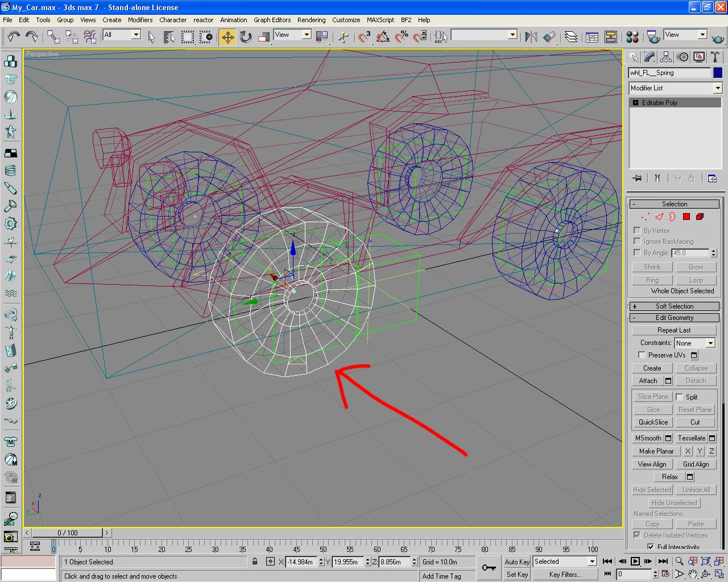728x582 pixels.
Task: Enable the Ignore Backfacing checkbox
Action: pyautogui.click(x=637, y=242)
